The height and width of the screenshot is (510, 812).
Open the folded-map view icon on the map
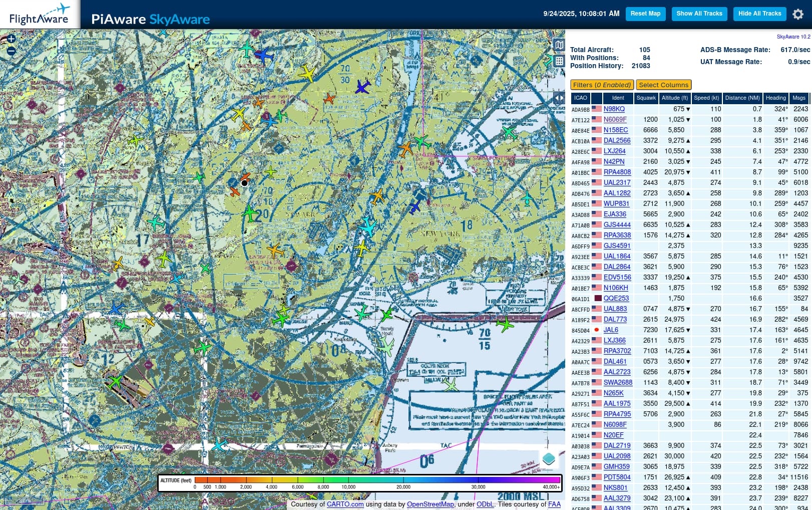tap(559, 45)
